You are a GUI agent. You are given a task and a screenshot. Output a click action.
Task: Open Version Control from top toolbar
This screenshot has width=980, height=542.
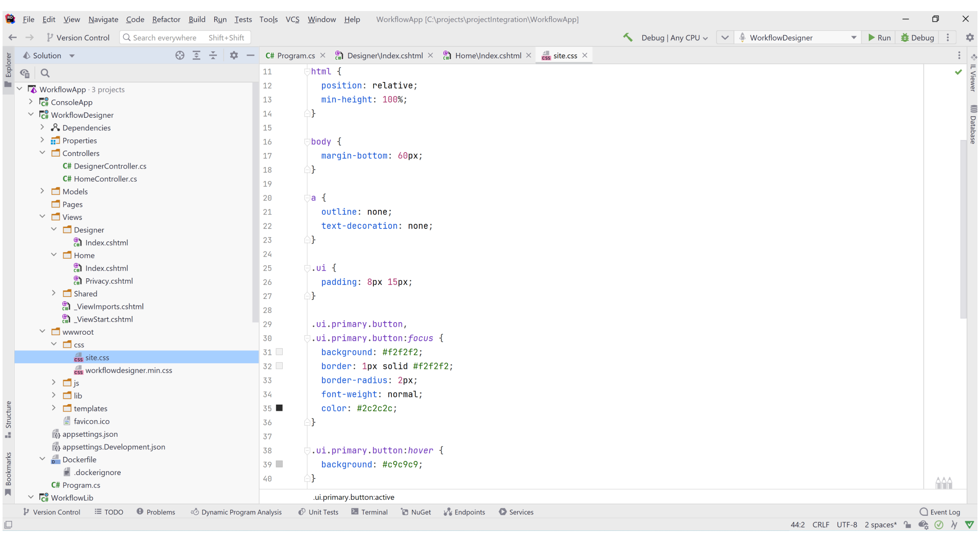tap(78, 38)
